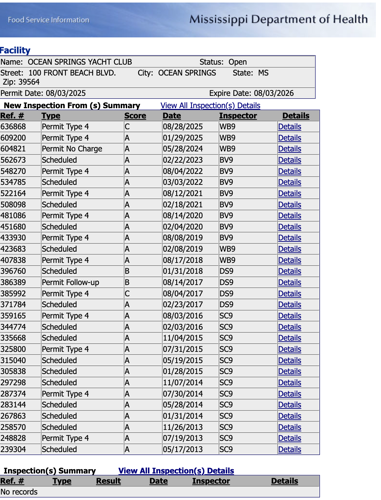Open Details link for inspection 267863

pyautogui.click(x=289, y=416)
